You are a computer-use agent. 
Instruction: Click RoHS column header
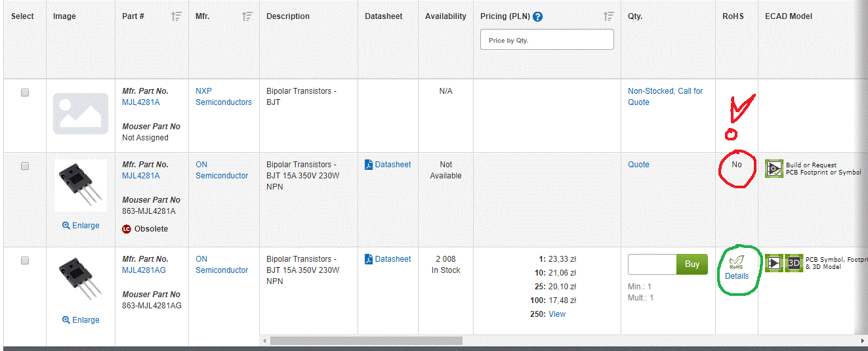[x=733, y=16]
